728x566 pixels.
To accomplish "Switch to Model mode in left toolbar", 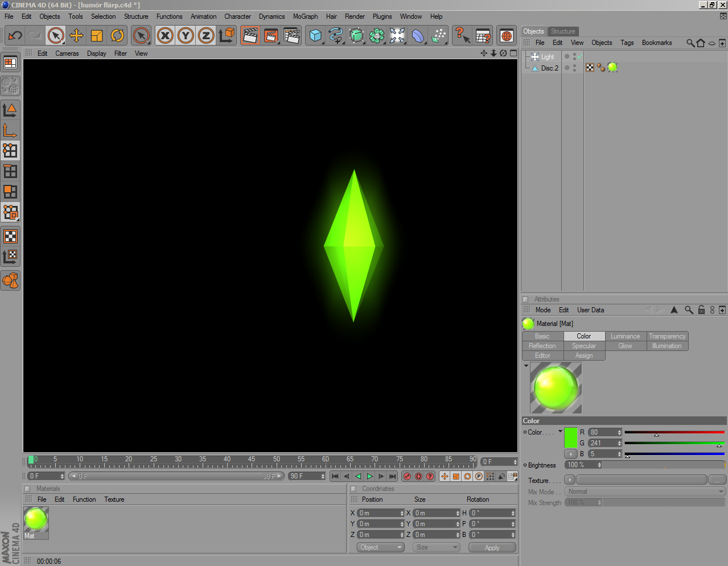I will 10,110.
